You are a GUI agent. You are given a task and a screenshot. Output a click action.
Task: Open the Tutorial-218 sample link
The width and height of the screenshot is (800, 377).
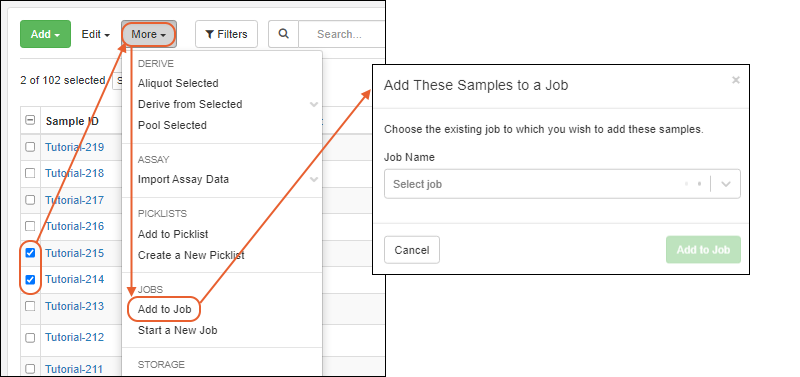(x=74, y=173)
